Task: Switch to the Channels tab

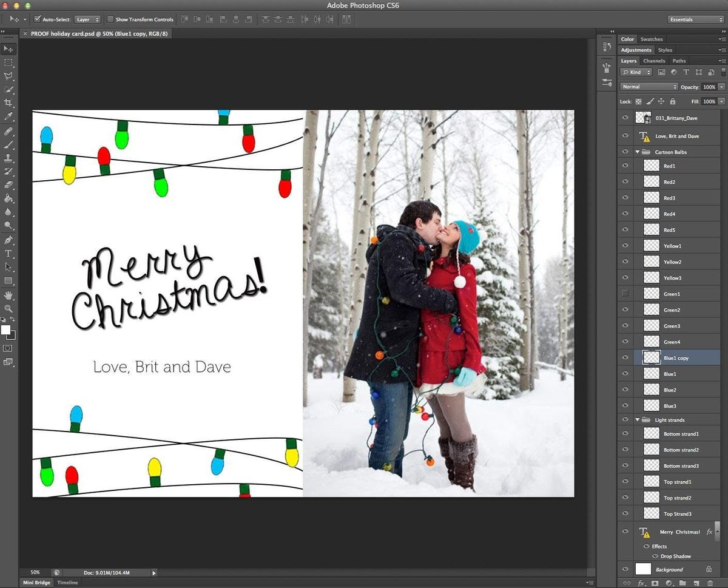Action: point(654,61)
